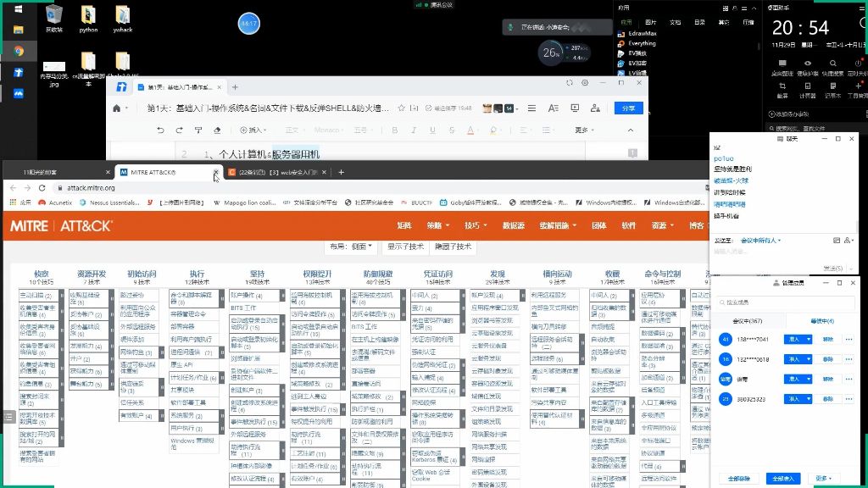The image size is (868, 488).
Task: Open the chat recipient 会议中所有人 dropdown
Action: pyautogui.click(x=760, y=241)
